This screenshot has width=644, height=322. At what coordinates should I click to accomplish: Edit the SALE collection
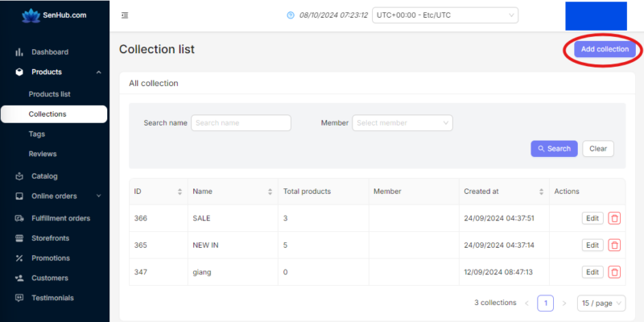592,218
